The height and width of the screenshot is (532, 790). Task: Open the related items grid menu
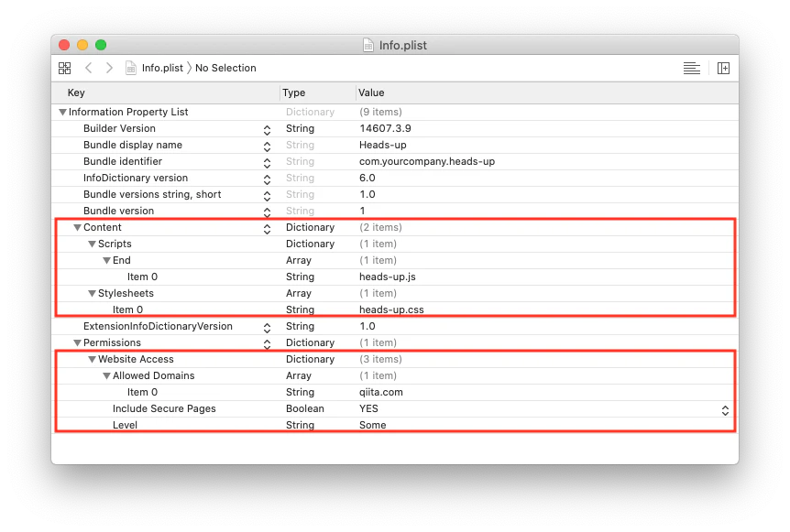[x=64, y=68]
